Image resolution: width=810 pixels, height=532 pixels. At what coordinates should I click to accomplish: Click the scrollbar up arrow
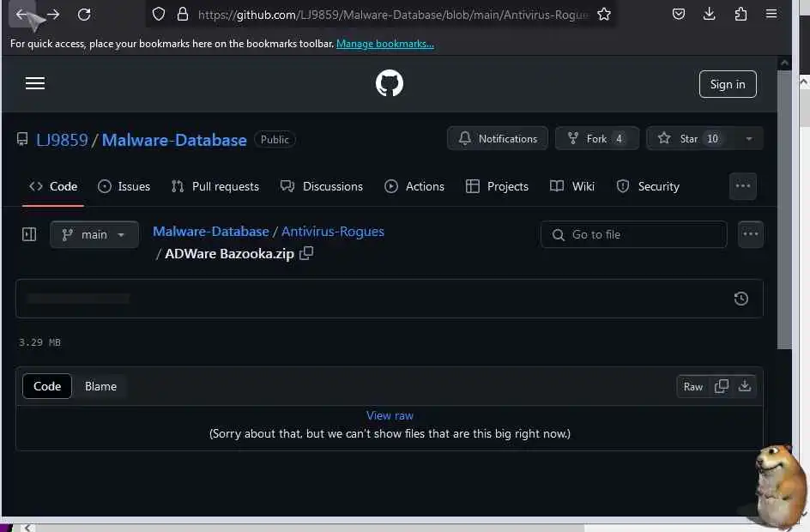coord(784,63)
